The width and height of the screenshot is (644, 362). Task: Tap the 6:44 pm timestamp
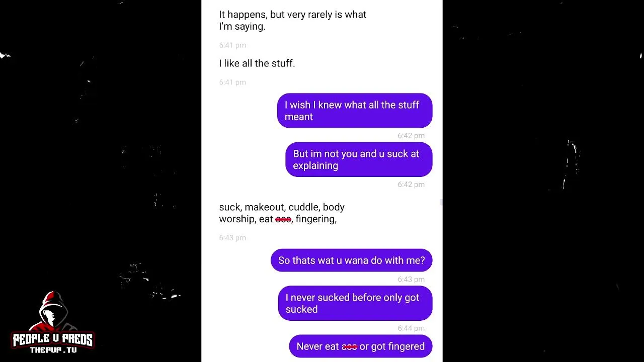click(411, 328)
